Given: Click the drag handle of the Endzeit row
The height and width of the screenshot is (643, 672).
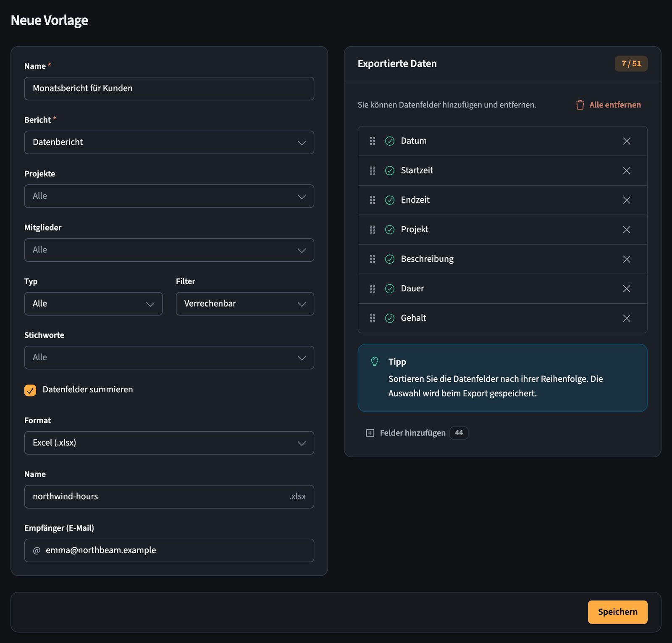Looking at the screenshot, I should tap(372, 200).
